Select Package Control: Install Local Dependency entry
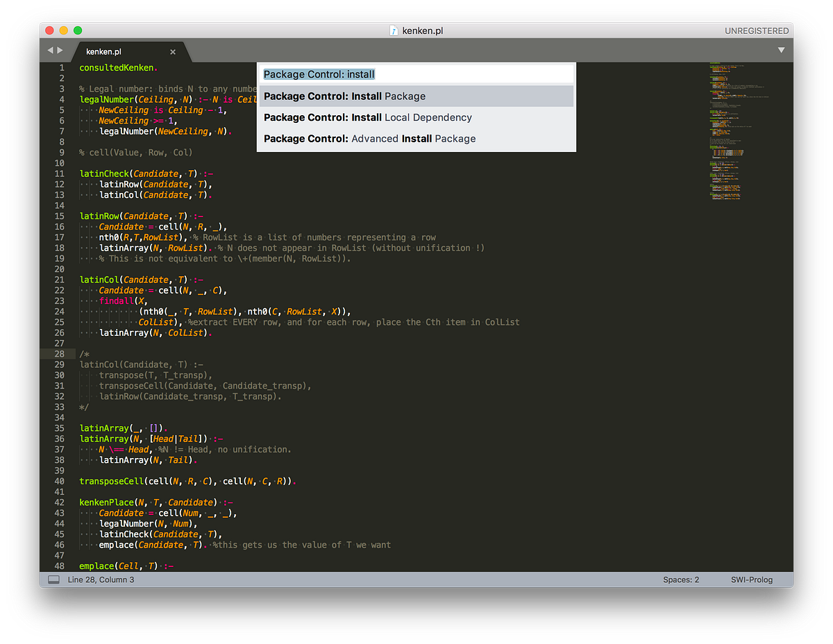 pos(367,117)
